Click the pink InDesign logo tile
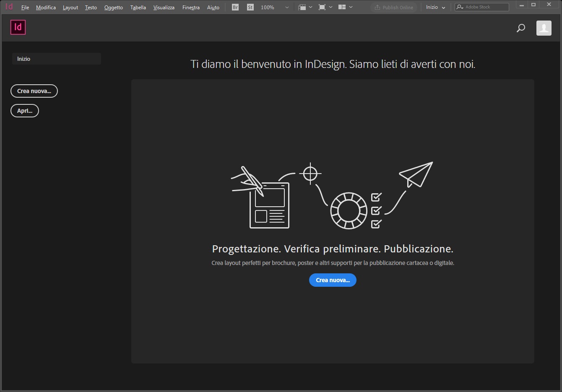The height and width of the screenshot is (392, 562). pyautogui.click(x=18, y=27)
